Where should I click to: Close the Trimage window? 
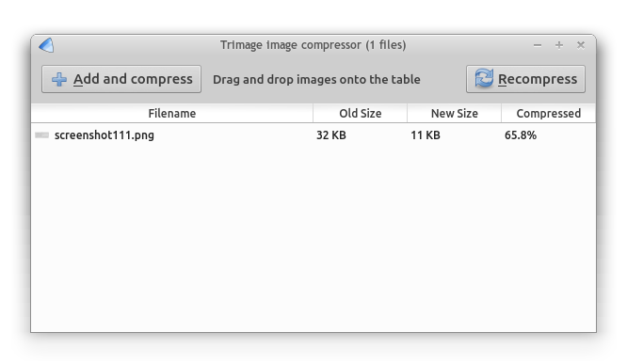coord(581,45)
